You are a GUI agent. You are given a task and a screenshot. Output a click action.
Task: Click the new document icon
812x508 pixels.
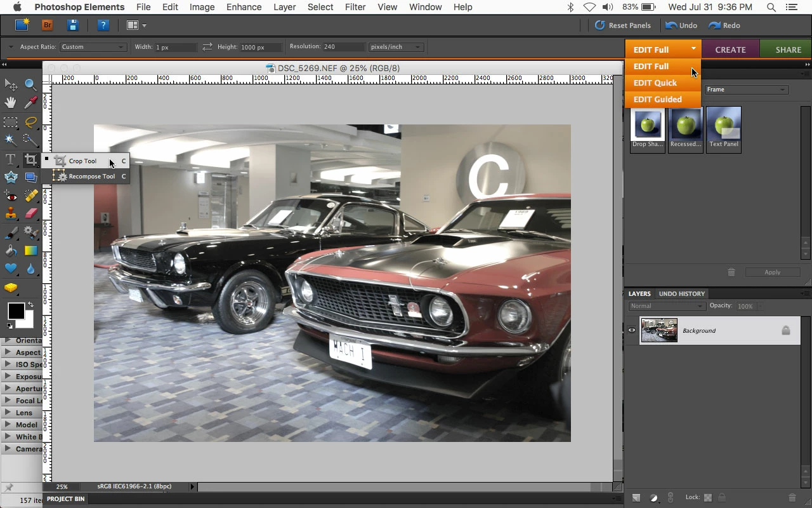(22, 25)
